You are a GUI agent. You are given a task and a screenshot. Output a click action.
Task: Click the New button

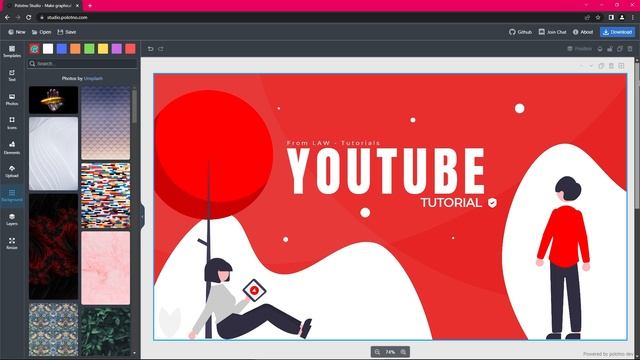click(17, 32)
